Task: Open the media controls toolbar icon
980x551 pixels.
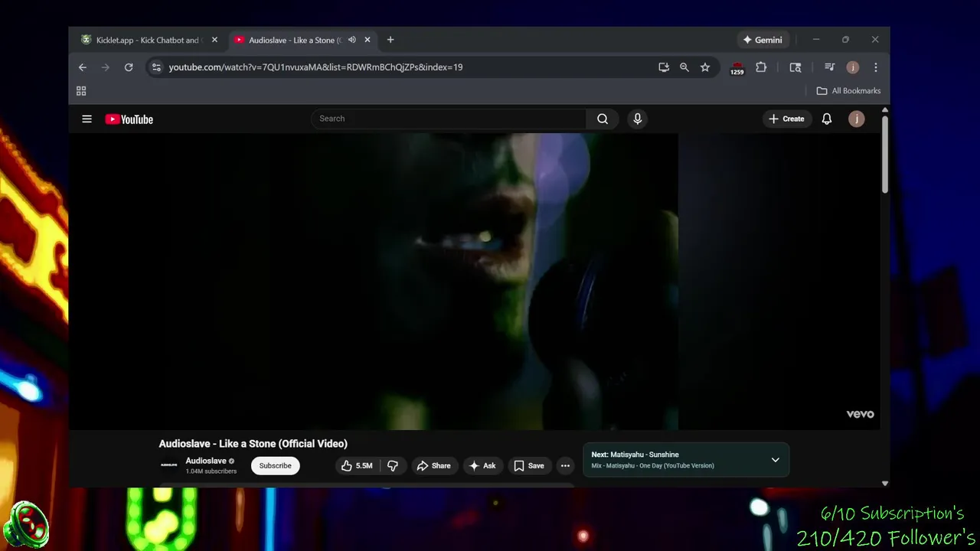Action: (x=829, y=67)
